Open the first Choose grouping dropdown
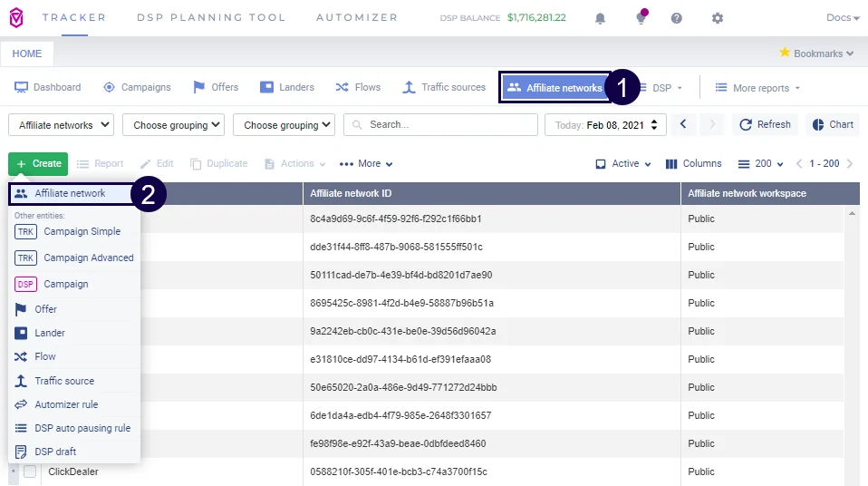The height and width of the screenshot is (486, 868). (173, 125)
